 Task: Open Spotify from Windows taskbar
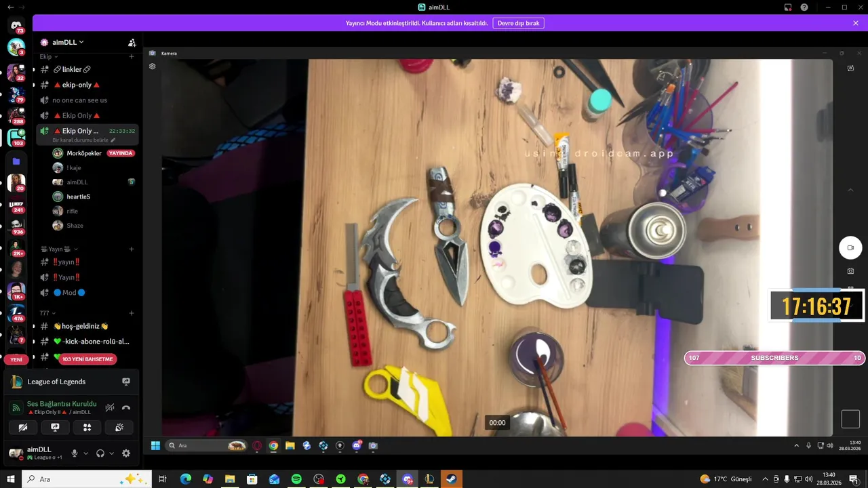[x=296, y=479]
